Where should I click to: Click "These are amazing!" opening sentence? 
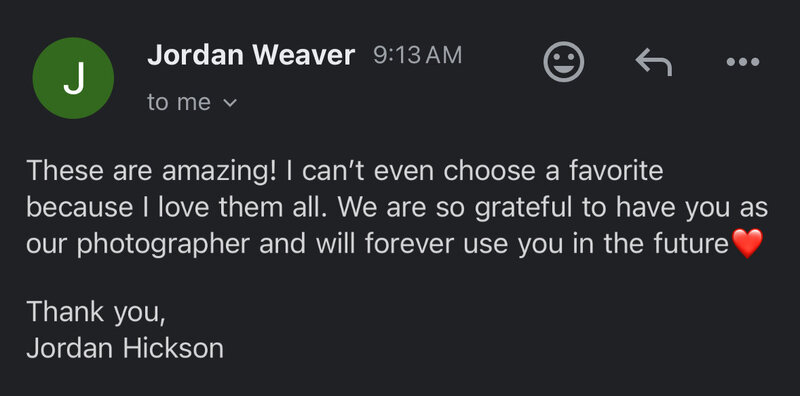pyautogui.click(x=152, y=170)
